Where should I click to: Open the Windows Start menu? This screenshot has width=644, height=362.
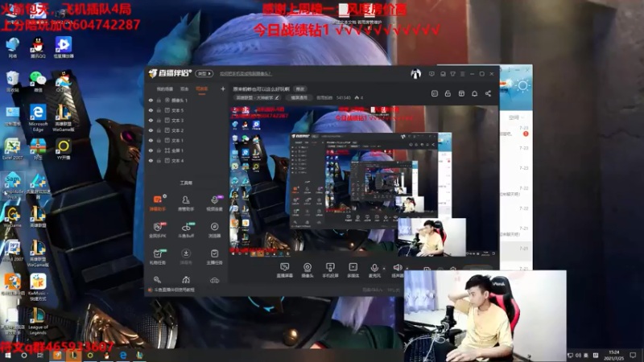7,356
